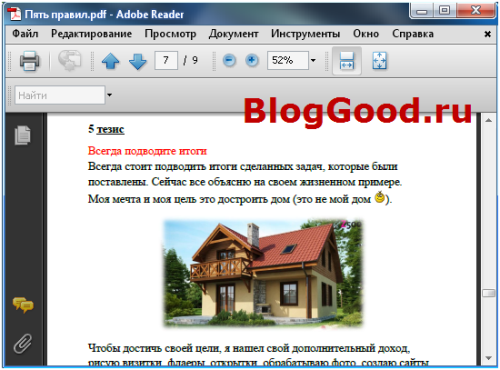Open the Просмотр menu
Screen dimensions: 500x370
[170, 34]
